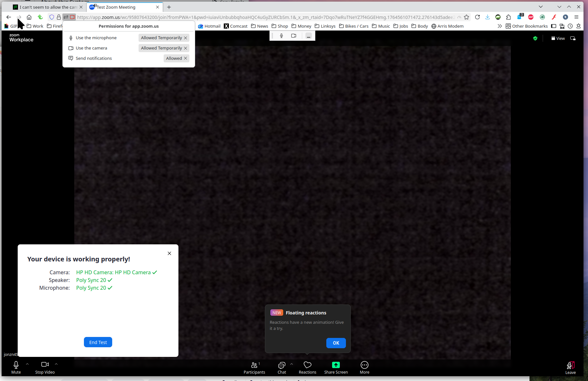This screenshot has width=588, height=381.
Task: Expand audio options arrow beside Mute
Action: pyautogui.click(x=27, y=364)
